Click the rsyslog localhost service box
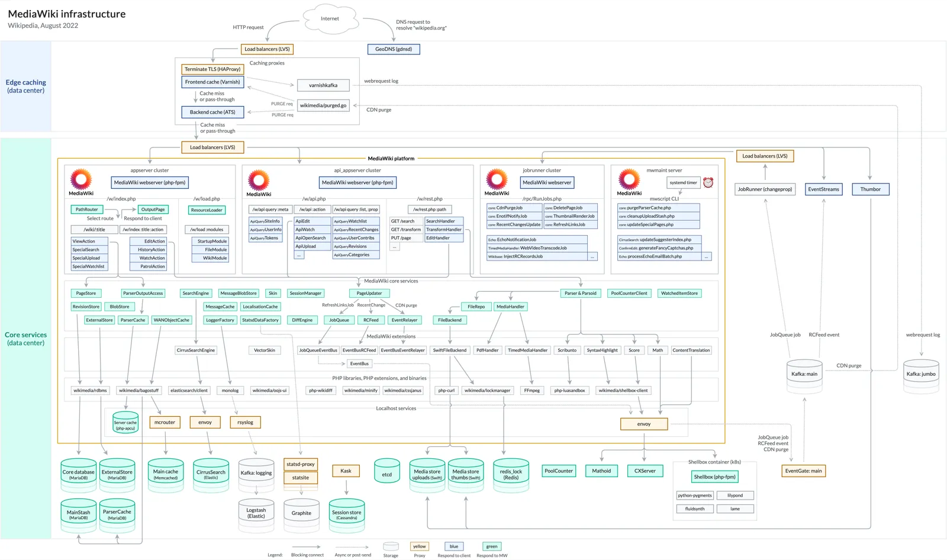Screen dimensions: 947x560 (246, 423)
